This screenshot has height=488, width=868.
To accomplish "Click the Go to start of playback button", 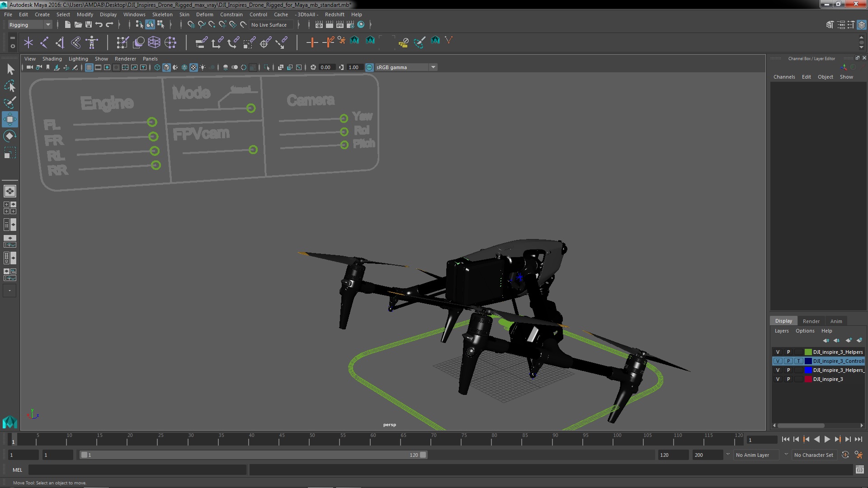I will [x=785, y=439].
